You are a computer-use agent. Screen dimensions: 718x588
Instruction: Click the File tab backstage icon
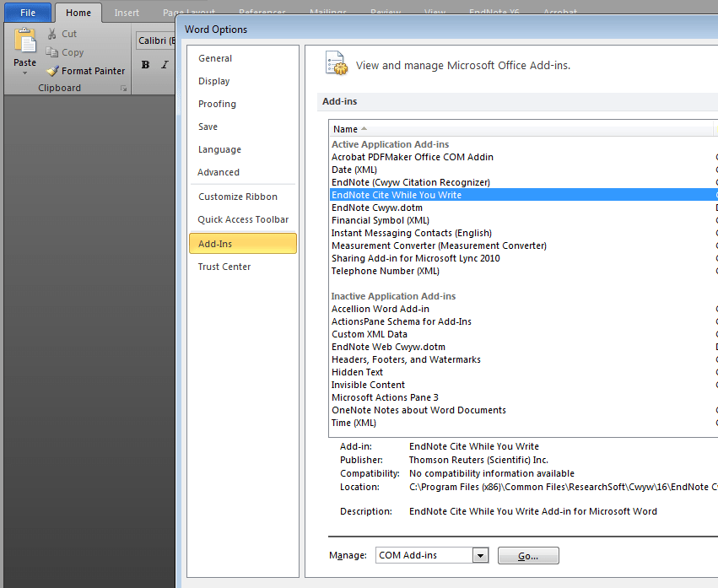click(x=27, y=12)
